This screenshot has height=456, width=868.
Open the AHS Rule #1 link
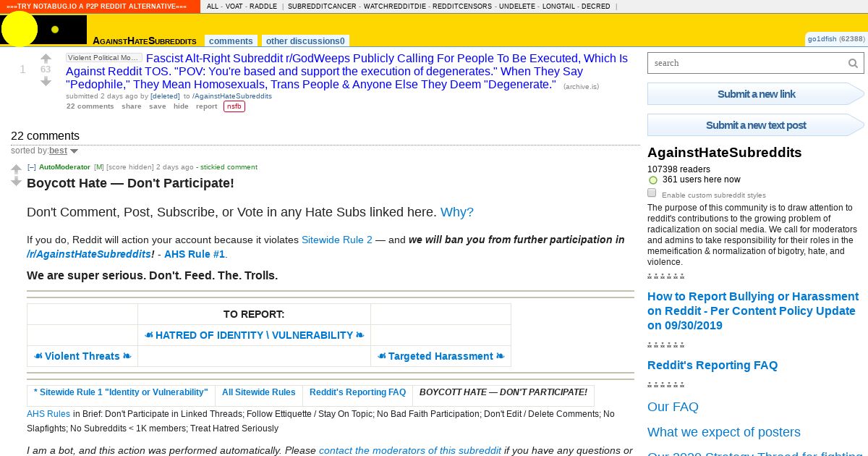(195, 254)
